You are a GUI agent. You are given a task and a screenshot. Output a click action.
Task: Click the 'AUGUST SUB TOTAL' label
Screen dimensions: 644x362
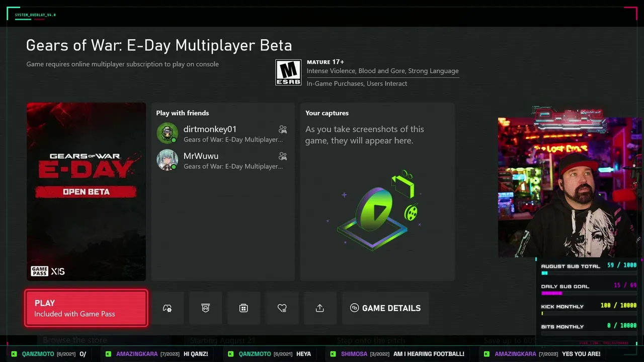click(571, 266)
